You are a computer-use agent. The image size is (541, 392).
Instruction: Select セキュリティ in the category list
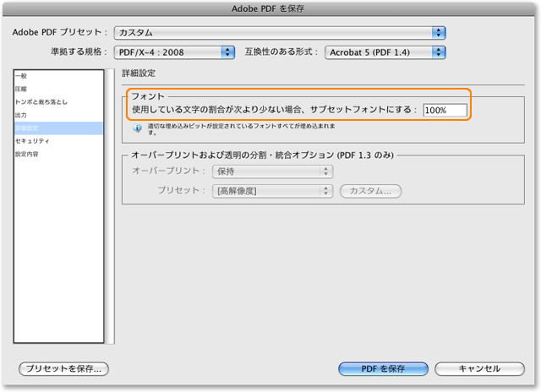(31, 141)
